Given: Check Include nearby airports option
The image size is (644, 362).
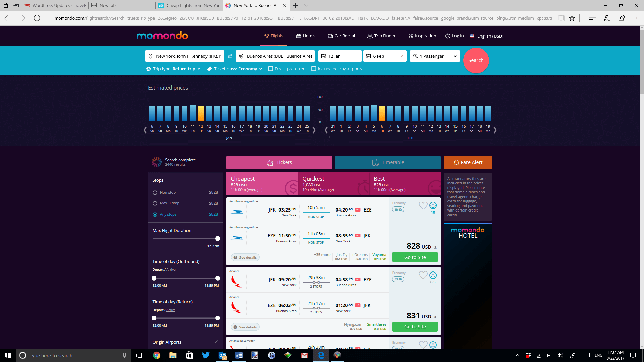Looking at the screenshot, I should (x=314, y=69).
